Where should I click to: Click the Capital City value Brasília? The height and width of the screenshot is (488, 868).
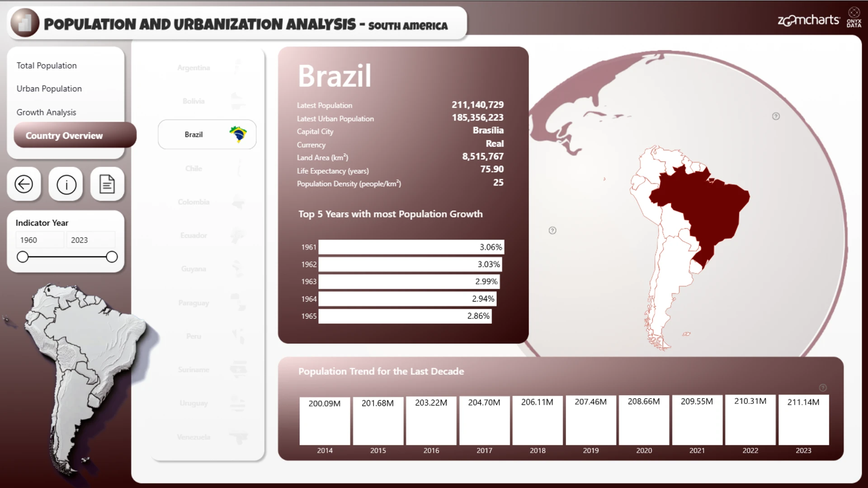click(x=488, y=131)
